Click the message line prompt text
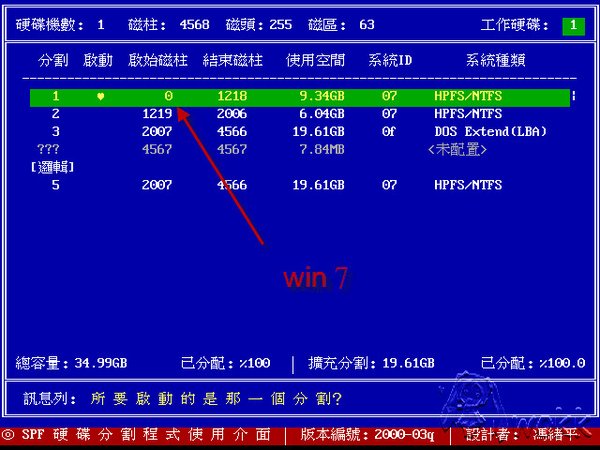 (x=216, y=399)
